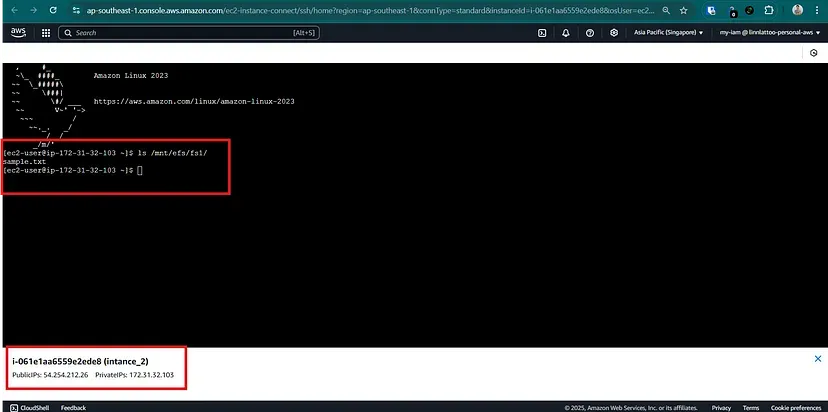
Task: Open the Chrome profile avatar
Action: click(x=797, y=10)
